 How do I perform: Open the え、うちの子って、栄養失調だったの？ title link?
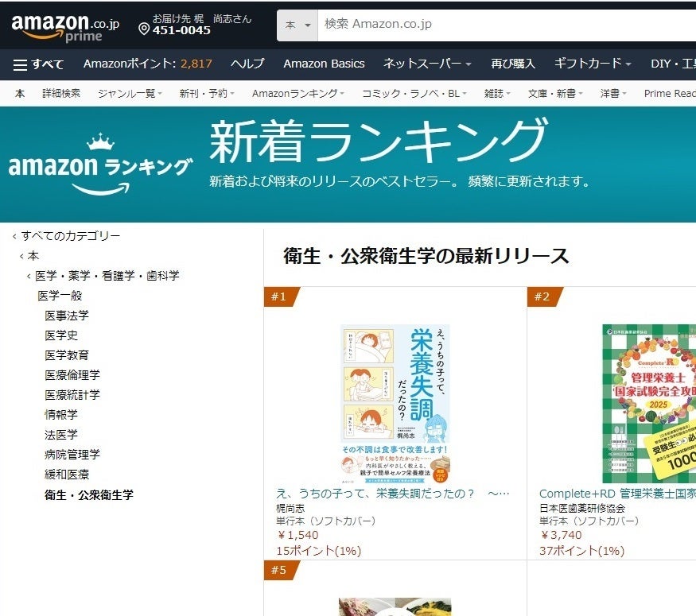[392, 494]
